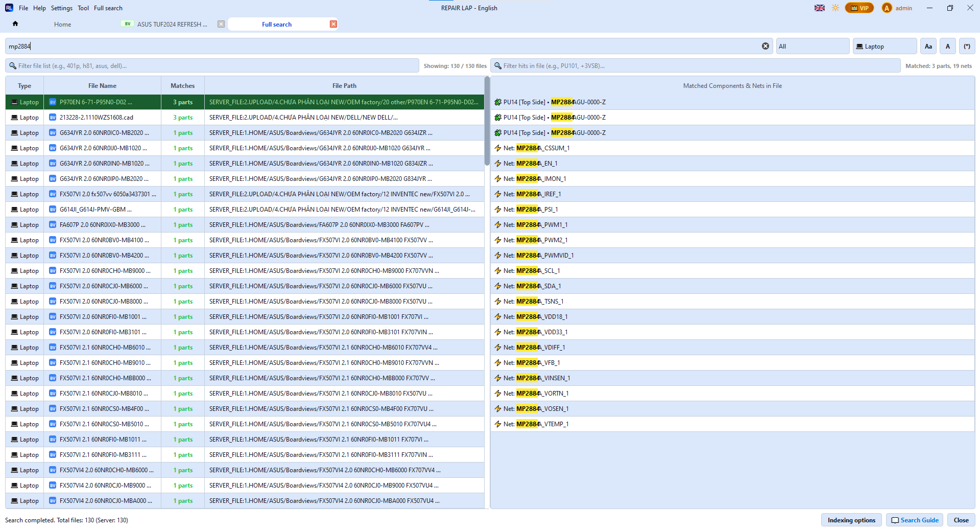Open the Settings menu

62,8
